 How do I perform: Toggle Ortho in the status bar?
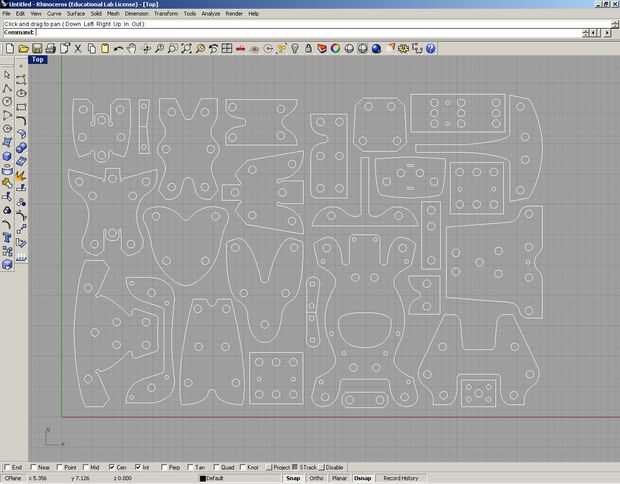pos(316,478)
